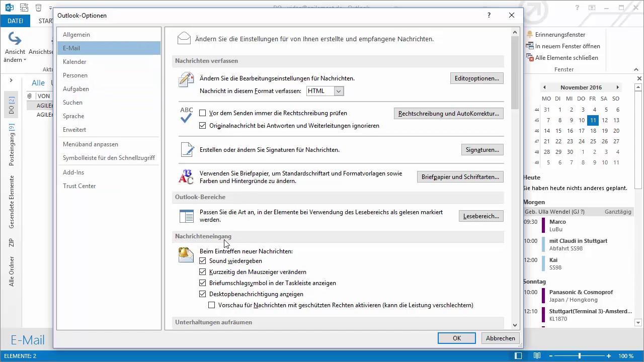Image resolution: width=644 pixels, height=362 pixels.
Task: Open the Posteingang [9] folder
Action: pos(12,145)
